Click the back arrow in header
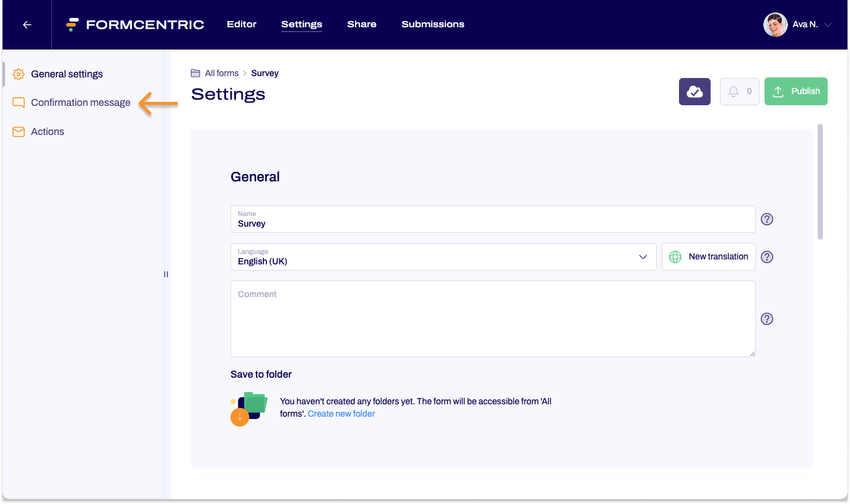 [x=27, y=25]
